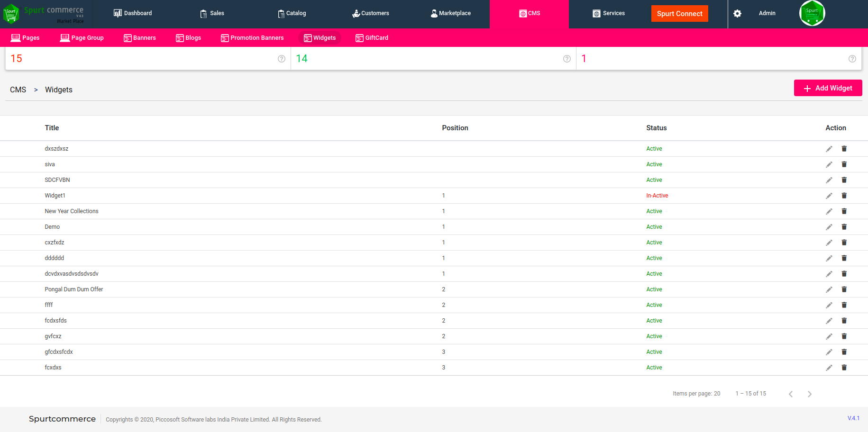Open the Admin profile avatar
The image size is (868, 432).
pos(812,13)
